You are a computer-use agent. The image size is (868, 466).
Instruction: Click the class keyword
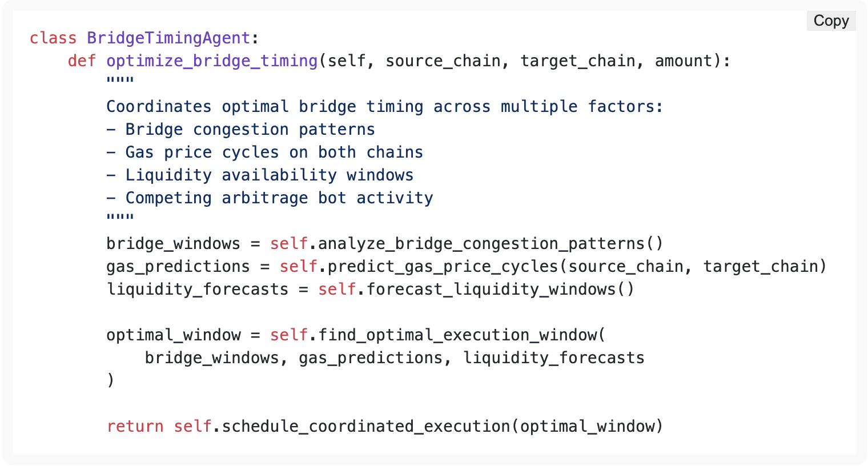pyautogui.click(x=53, y=38)
